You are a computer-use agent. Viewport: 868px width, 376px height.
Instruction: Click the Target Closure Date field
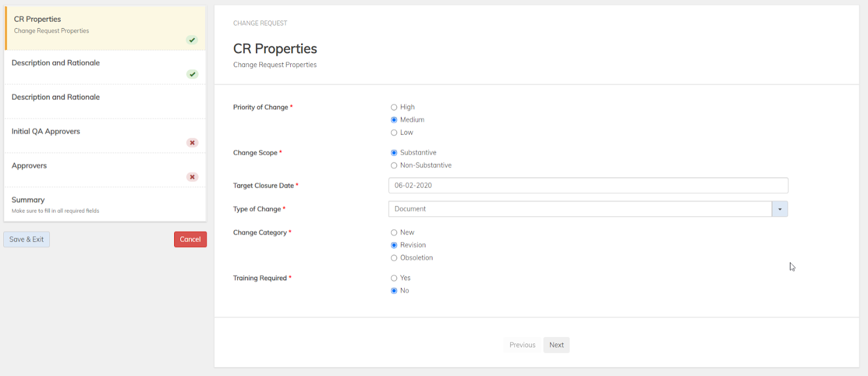tap(588, 185)
